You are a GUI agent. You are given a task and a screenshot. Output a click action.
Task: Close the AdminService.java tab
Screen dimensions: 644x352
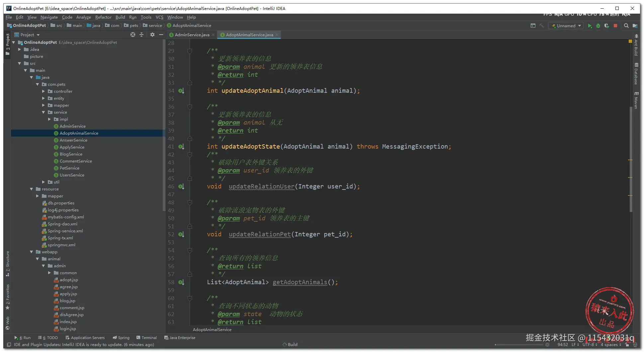pyautogui.click(x=213, y=35)
